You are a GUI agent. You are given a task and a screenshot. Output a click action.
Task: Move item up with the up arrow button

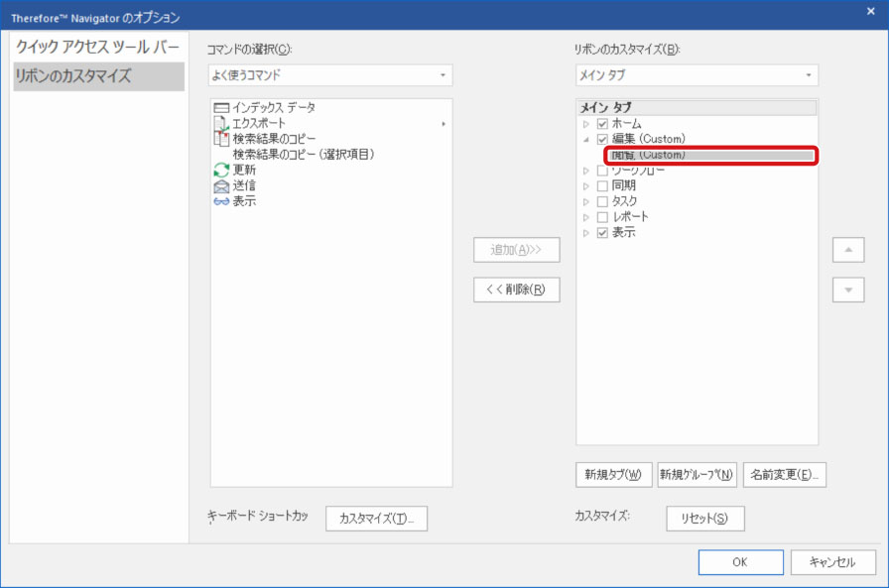(x=847, y=250)
